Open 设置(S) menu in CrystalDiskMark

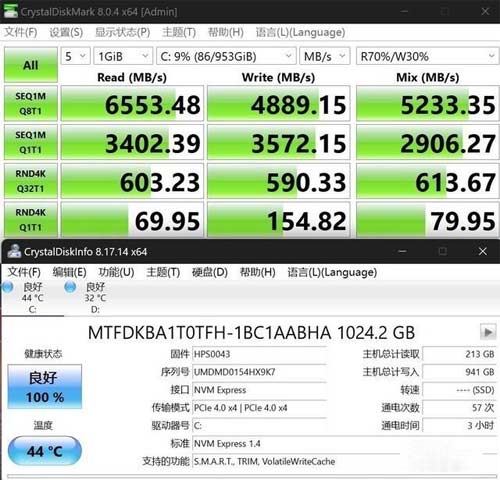66,32
